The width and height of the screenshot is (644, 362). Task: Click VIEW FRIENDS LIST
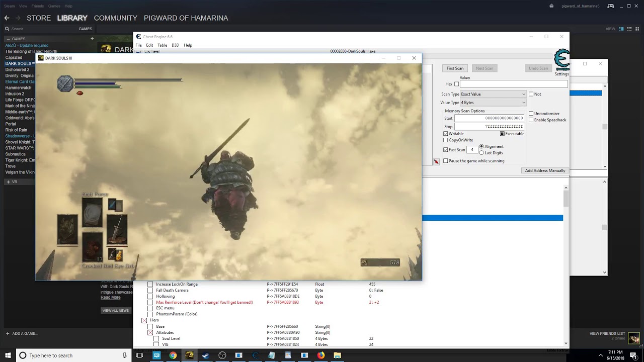607,333
